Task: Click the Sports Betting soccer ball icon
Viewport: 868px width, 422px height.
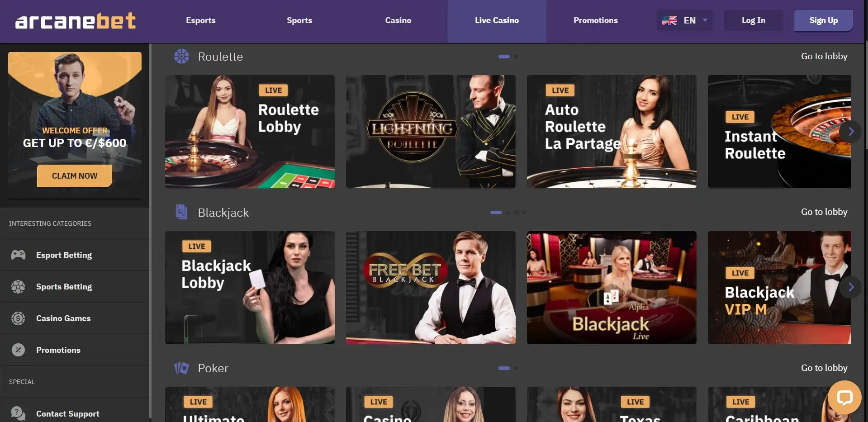Action: pyautogui.click(x=18, y=286)
